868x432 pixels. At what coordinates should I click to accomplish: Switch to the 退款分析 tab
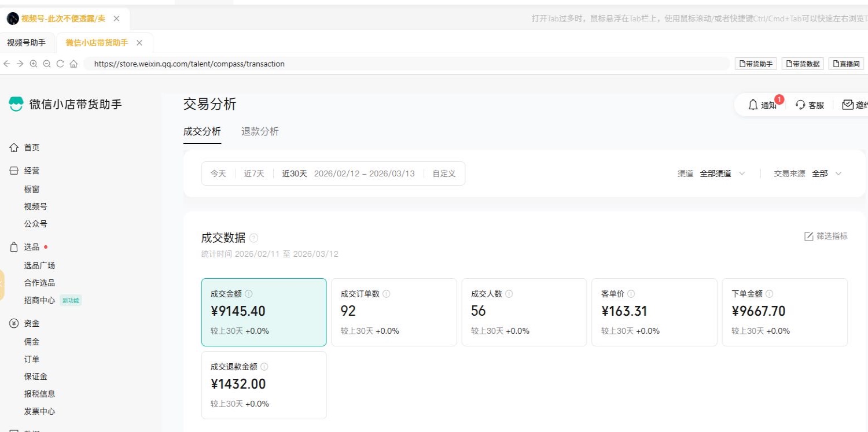point(259,131)
